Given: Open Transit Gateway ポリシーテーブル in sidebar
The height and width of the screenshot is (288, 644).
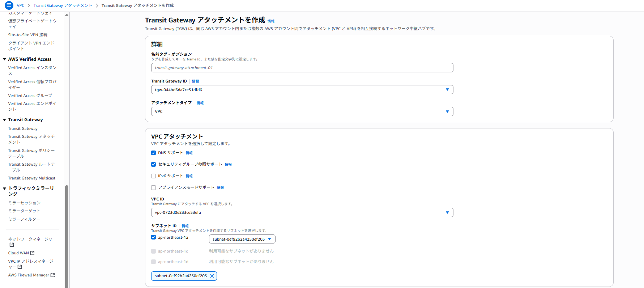Looking at the screenshot, I should click(x=31, y=153).
